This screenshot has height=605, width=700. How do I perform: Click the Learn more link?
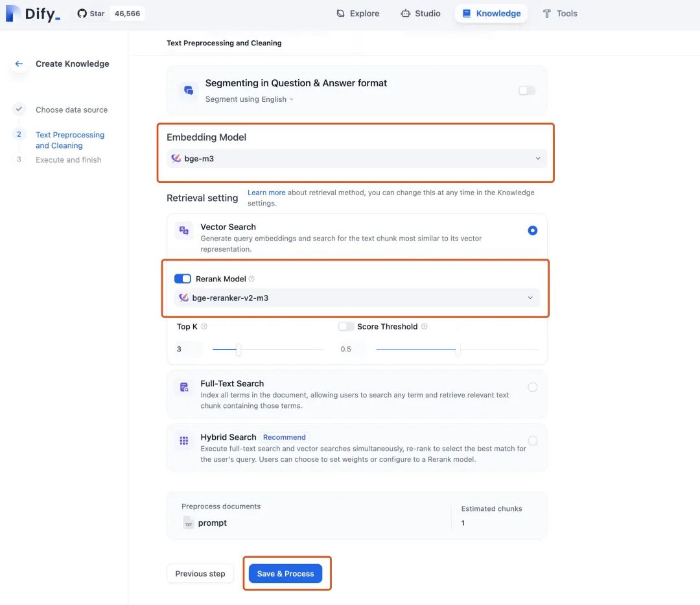pos(266,193)
